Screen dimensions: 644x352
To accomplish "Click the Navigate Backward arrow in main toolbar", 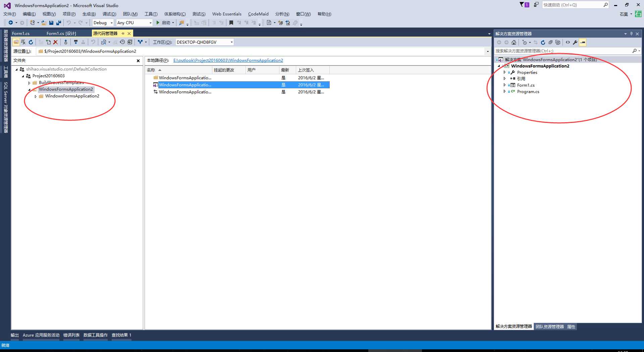I will tap(11, 23).
